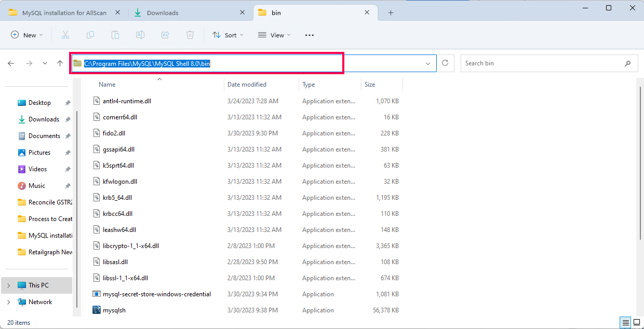Screen dimensions: 644x329
Task: Click the Paste clipboard icon
Action: click(115, 35)
